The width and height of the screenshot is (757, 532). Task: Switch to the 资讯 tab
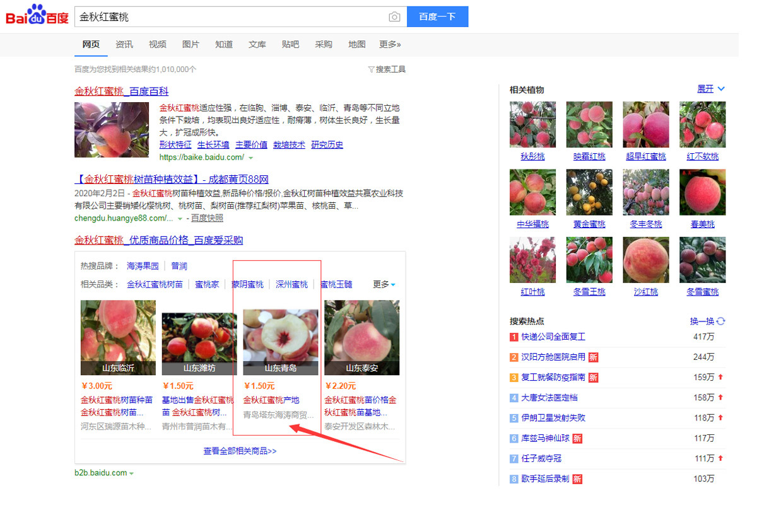pyautogui.click(x=124, y=44)
